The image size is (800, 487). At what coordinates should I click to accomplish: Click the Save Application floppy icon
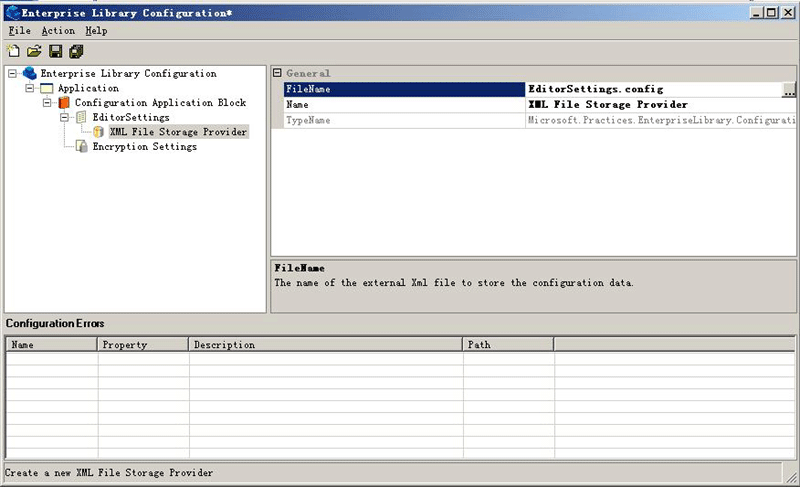[56, 51]
